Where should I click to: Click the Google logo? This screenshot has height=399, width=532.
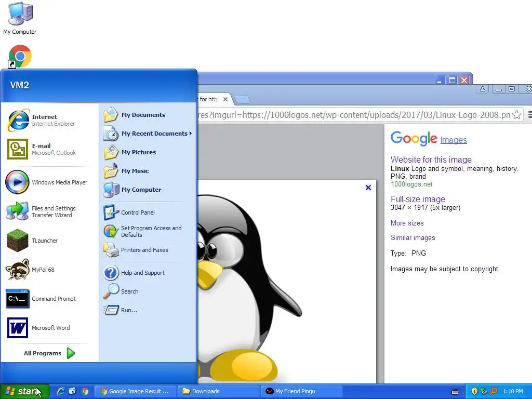[414, 138]
